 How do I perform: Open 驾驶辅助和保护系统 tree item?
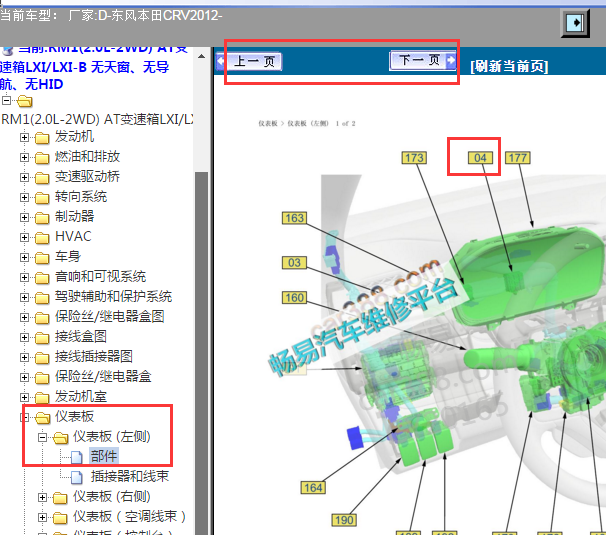pos(113,296)
